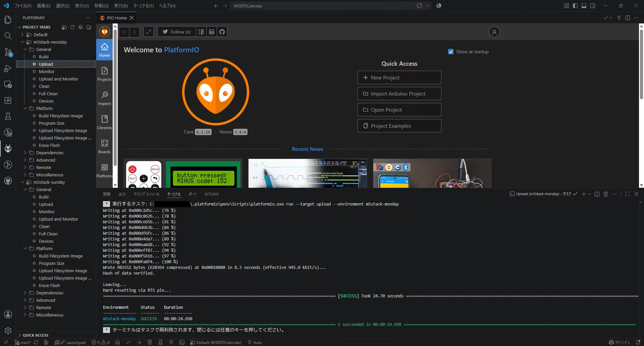The image size is (644, 346).
Task: Click the Follow Us button
Action: [x=176, y=32]
